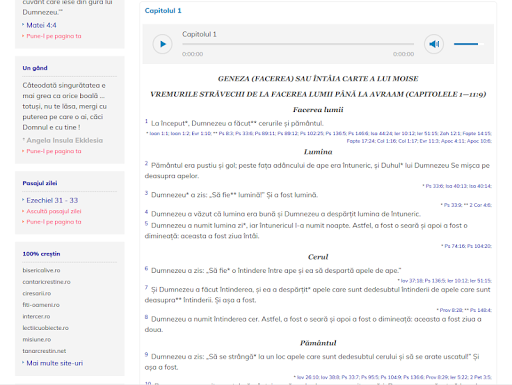Click verse number 9
This screenshot has height=385, width=512.
(x=146, y=354)
